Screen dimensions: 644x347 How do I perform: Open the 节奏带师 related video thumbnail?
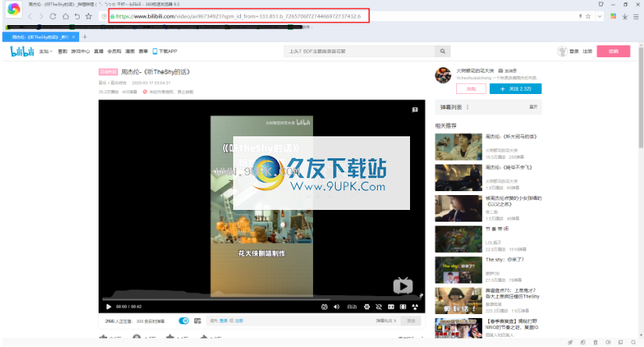click(x=459, y=239)
